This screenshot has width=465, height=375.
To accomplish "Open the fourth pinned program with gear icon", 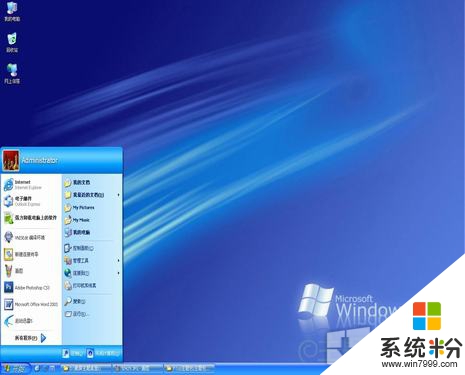I will (x=31, y=237).
